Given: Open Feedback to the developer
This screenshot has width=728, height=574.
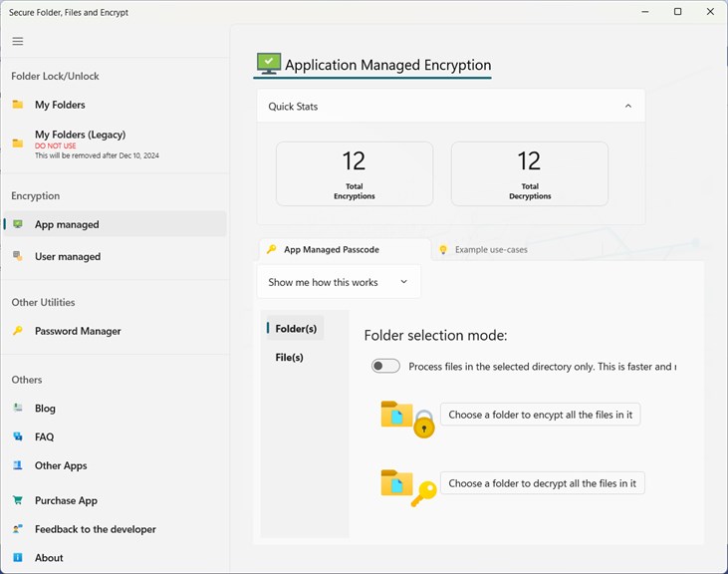Looking at the screenshot, I should (x=115, y=529).
